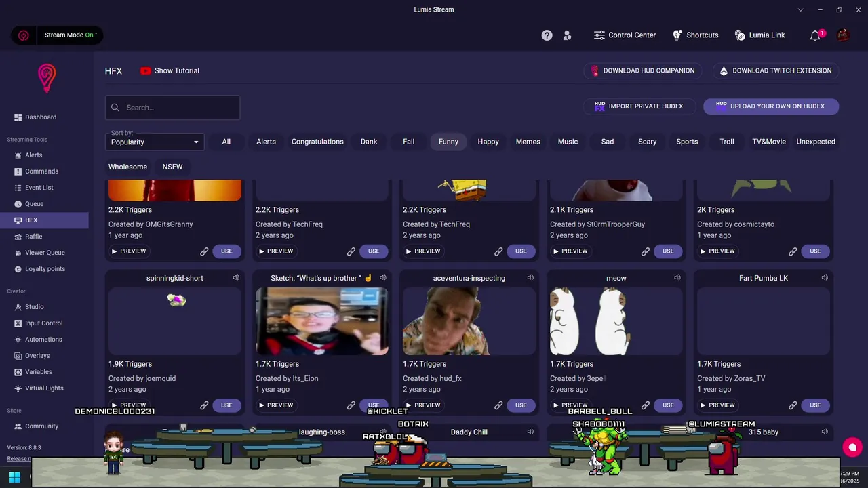Open Control Center

coord(625,35)
